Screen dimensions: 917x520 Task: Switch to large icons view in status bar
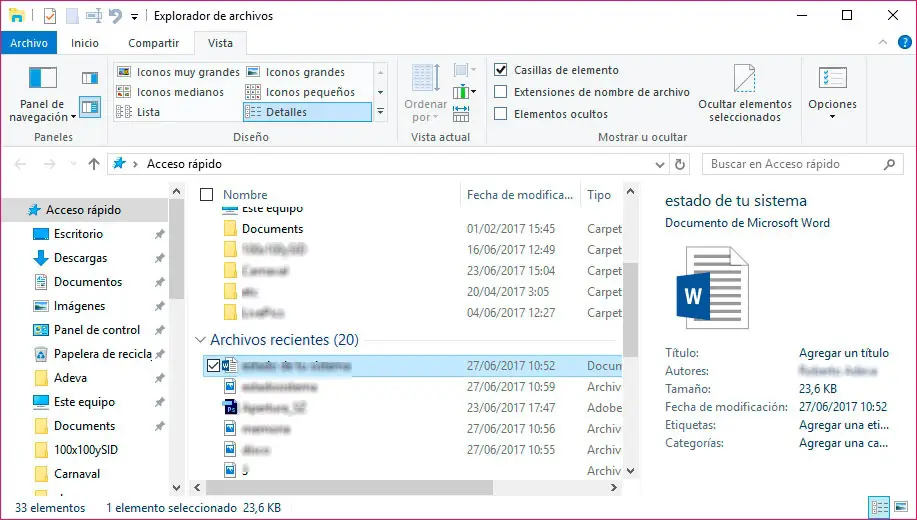(x=901, y=508)
